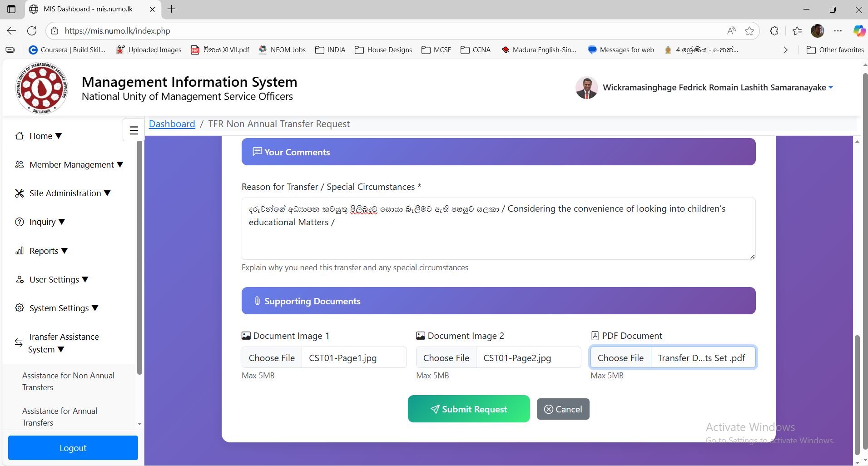Click the Inquiry question mark icon
This screenshot has height=466, width=868.
point(19,222)
